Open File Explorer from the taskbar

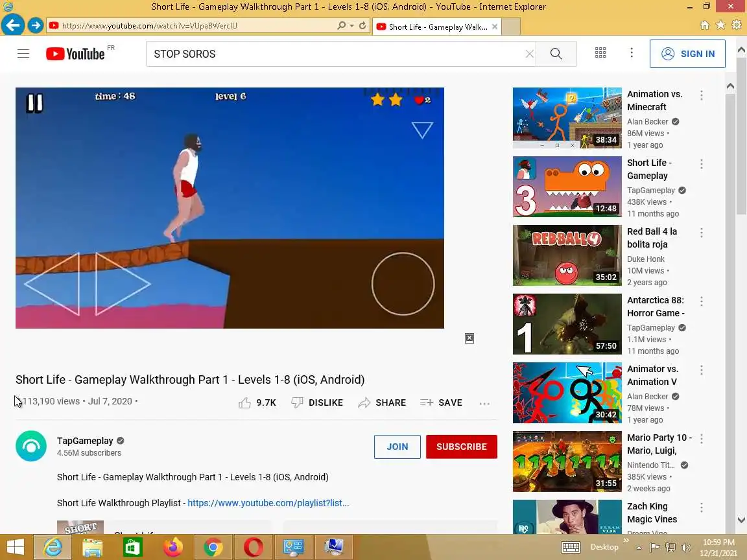click(x=93, y=547)
